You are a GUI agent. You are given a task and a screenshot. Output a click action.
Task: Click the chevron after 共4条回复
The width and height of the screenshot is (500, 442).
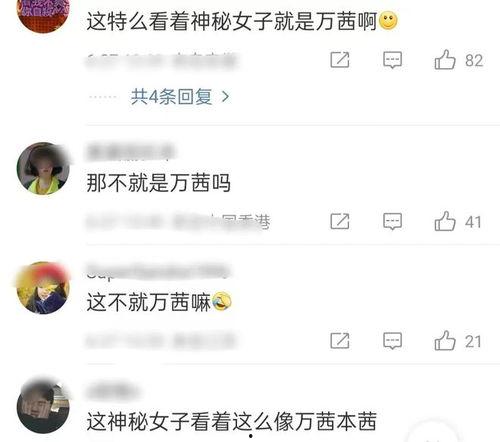226,97
